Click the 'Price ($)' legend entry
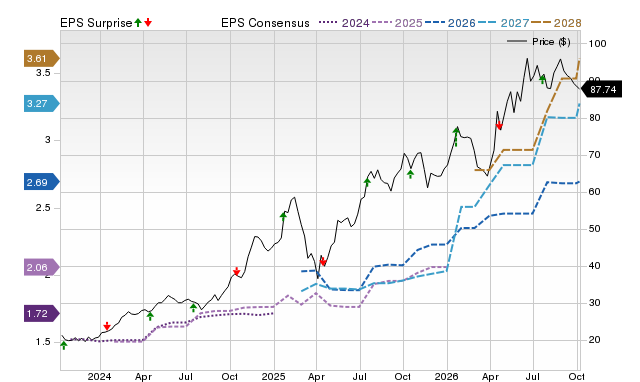The image size is (640, 382). [539, 42]
